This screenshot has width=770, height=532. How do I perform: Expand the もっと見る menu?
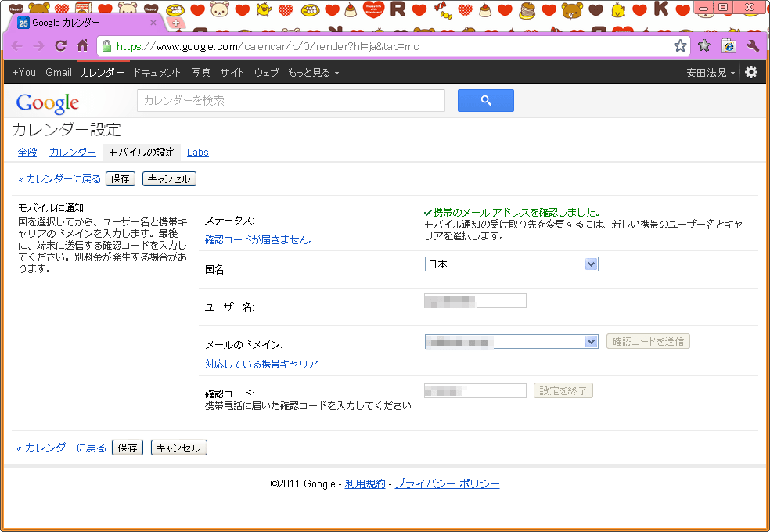point(313,72)
